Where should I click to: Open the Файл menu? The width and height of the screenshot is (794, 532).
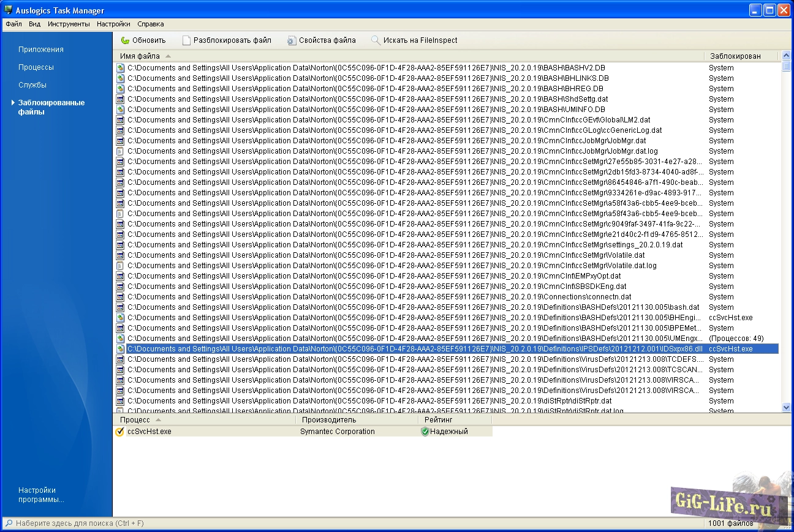click(x=13, y=24)
